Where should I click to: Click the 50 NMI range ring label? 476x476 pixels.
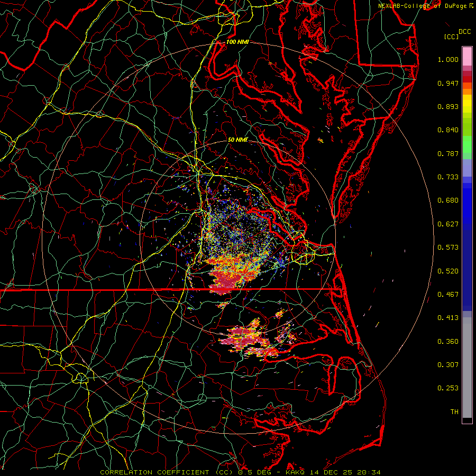[237, 140]
